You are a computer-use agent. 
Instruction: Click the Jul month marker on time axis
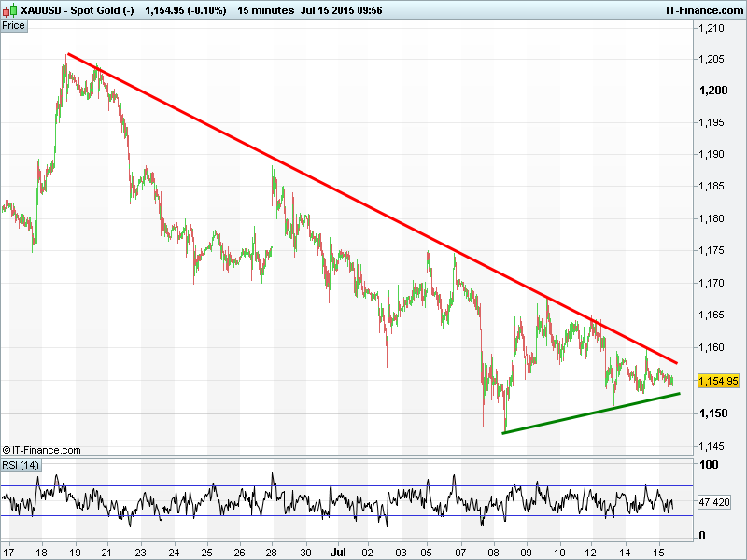[x=341, y=552]
